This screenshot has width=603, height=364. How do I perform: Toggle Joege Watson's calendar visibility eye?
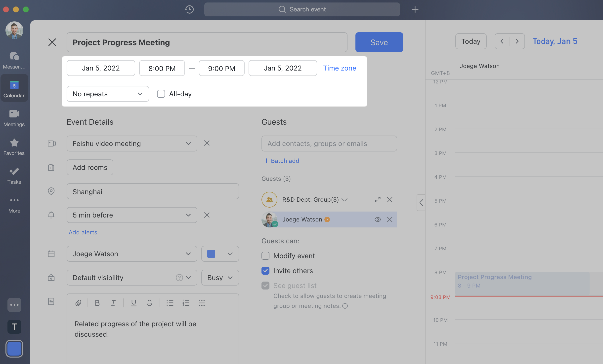click(x=378, y=219)
